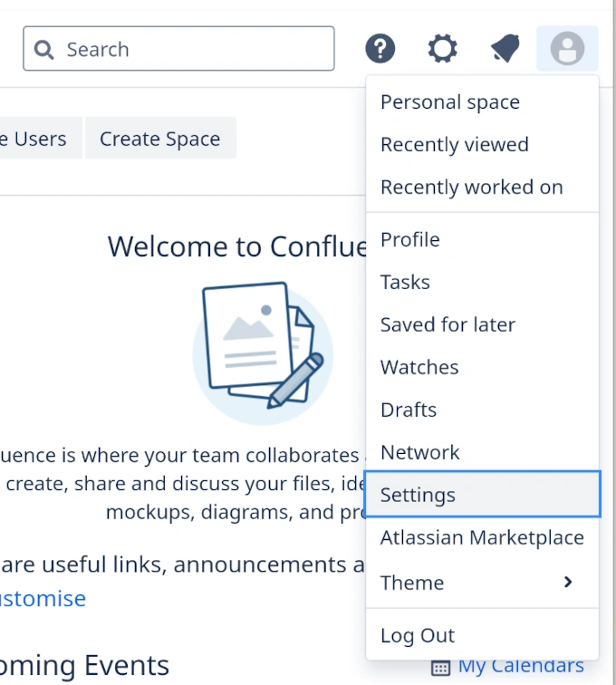Click the user profile avatar icon
The height and width of the screenshot is (685, 616).
[567, 49]
